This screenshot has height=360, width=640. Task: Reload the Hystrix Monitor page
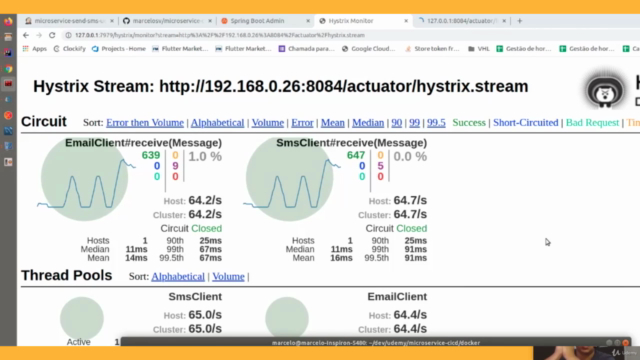click(x=52, y=35)
